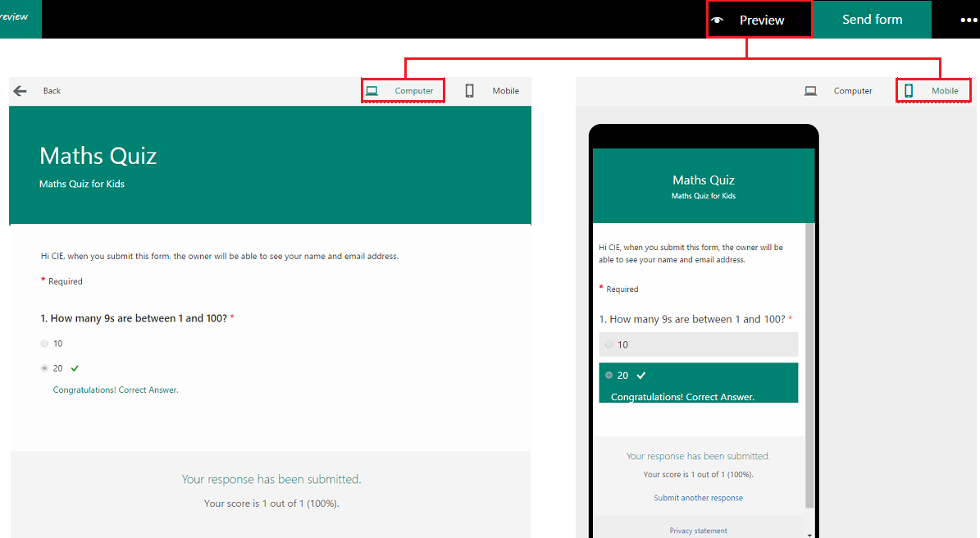Open the three-dots more options menu
The height and width of the screenshot is (538, 980).
969,20
